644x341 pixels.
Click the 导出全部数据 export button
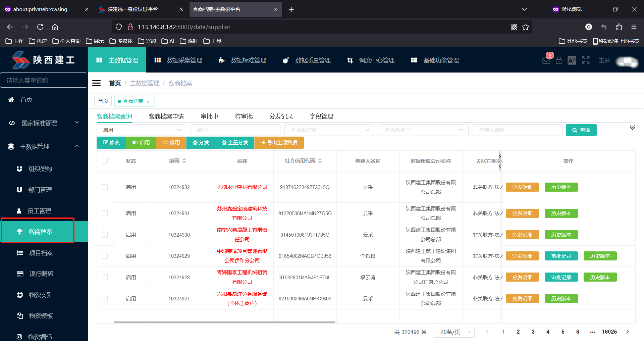click(279, 143)
